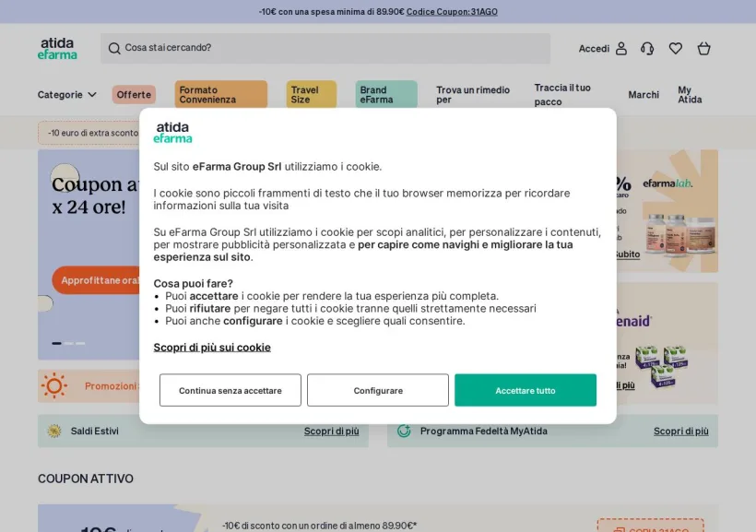Click the Approfittane ora button
The width and height of the screenshot is (756, 532).
click(97, 280)
